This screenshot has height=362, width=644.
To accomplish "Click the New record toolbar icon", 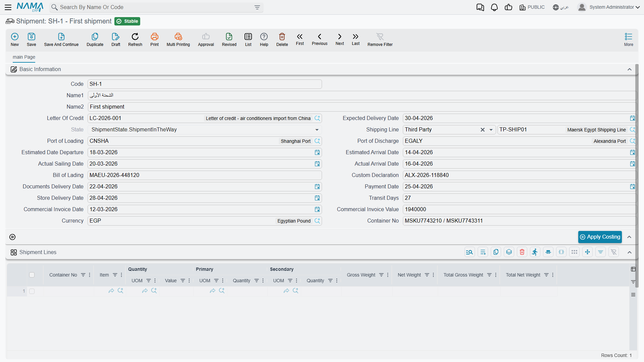I will pyautogui.click(x=15, y=40).
